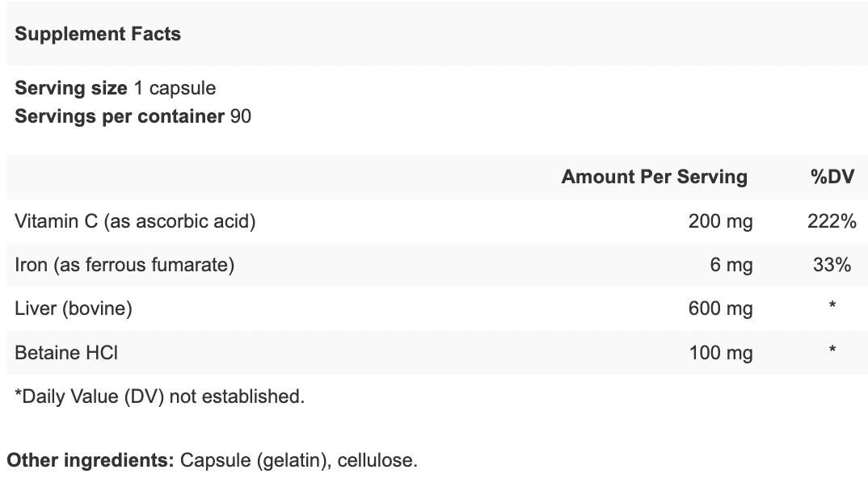Image resolution: width=868 pixels, height=478 pixels.
Task: Select the Serving size label
Action: point(71,88)
